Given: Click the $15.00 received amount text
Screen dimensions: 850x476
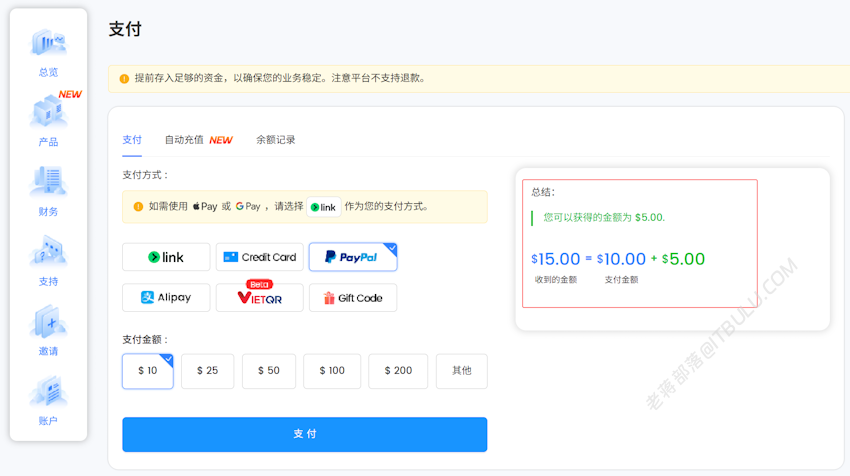Looking at the screenshot, I should coord(556,259).
